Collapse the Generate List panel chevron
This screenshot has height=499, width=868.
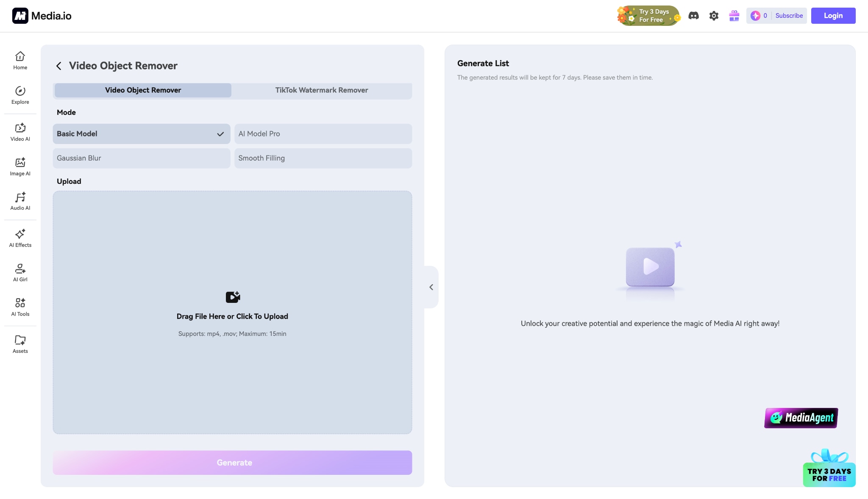(x=431, y=287)
